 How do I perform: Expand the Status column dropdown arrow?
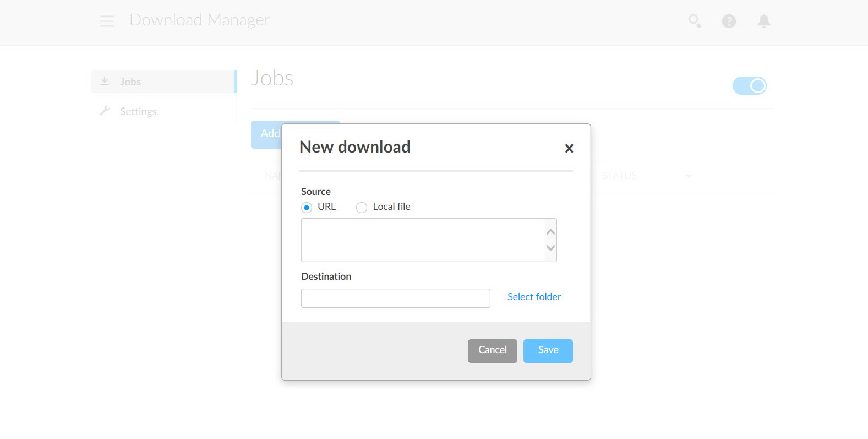point(689,176)
